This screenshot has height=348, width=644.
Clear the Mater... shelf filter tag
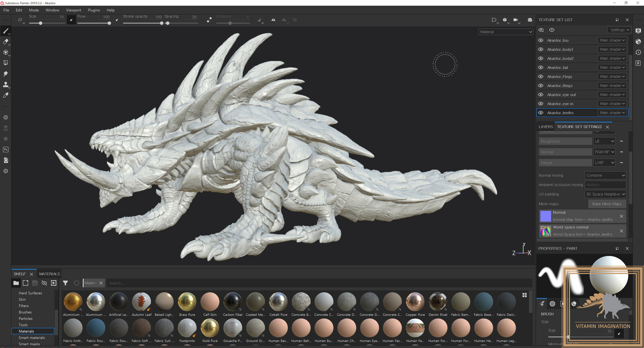tap(101, 283)
